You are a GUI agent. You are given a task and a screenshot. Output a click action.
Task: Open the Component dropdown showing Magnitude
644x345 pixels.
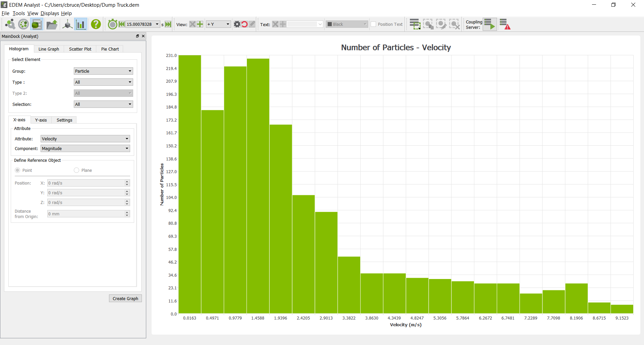tap(85, 148)
